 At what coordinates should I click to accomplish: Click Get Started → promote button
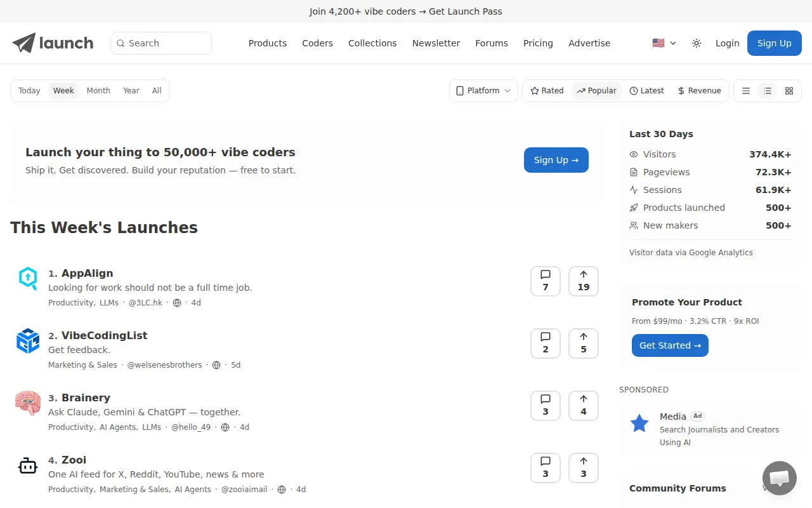click(x=670, y=345)
